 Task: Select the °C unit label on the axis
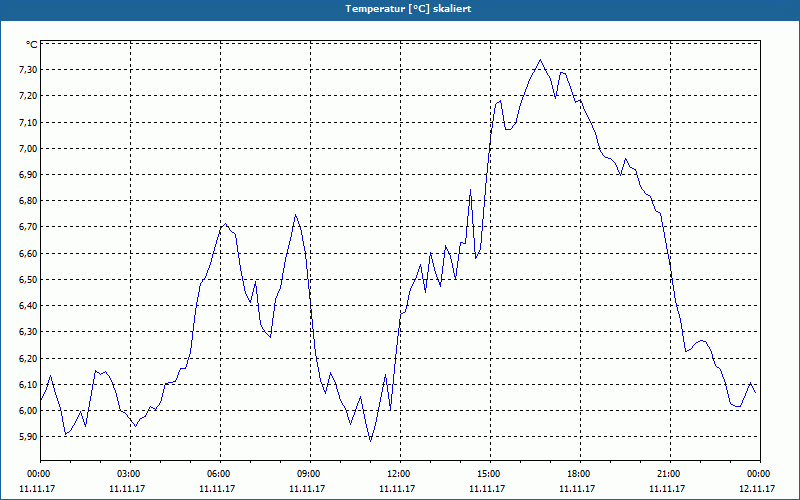pyautogui.click(x=32, y=45)
